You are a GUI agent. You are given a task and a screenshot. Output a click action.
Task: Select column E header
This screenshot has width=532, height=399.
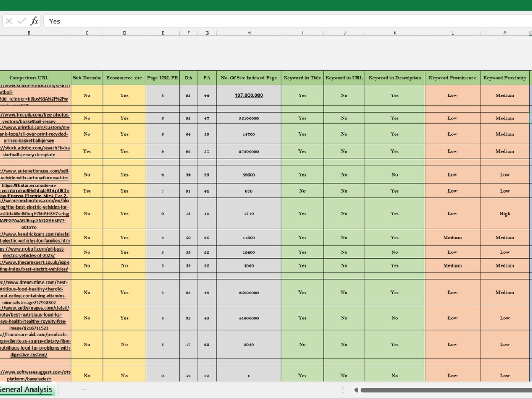point(163,33)
